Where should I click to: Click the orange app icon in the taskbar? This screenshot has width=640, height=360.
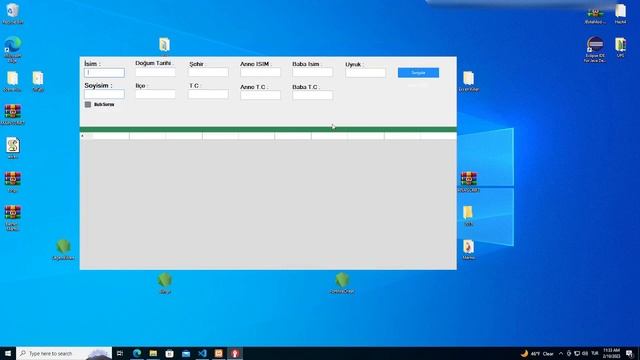[x=218, y=353]
